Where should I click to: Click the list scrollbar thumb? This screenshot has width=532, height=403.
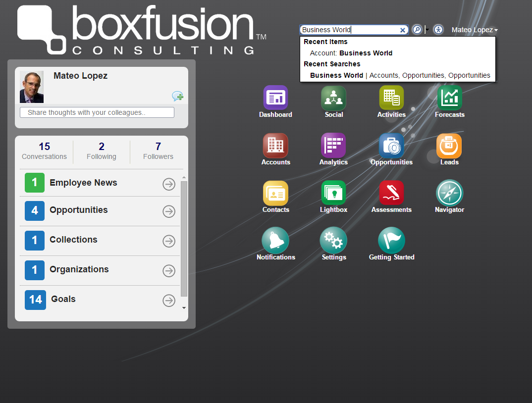click(x=184, y=239)
